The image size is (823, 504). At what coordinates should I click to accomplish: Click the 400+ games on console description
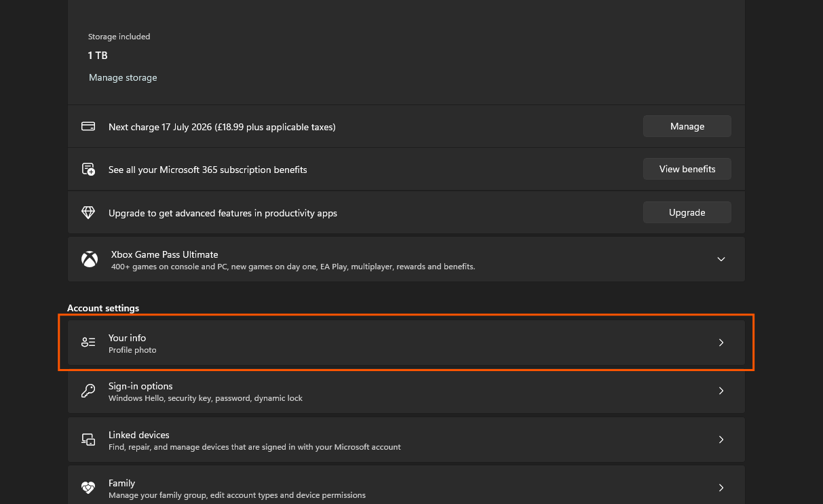tap(292, 267)
